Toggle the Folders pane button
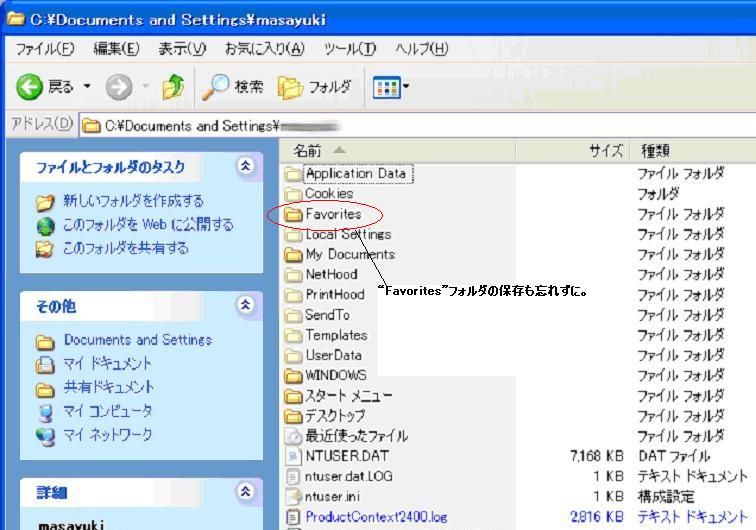Image resolution: width=756 pixels, height=530 pixels. [314, 87]
